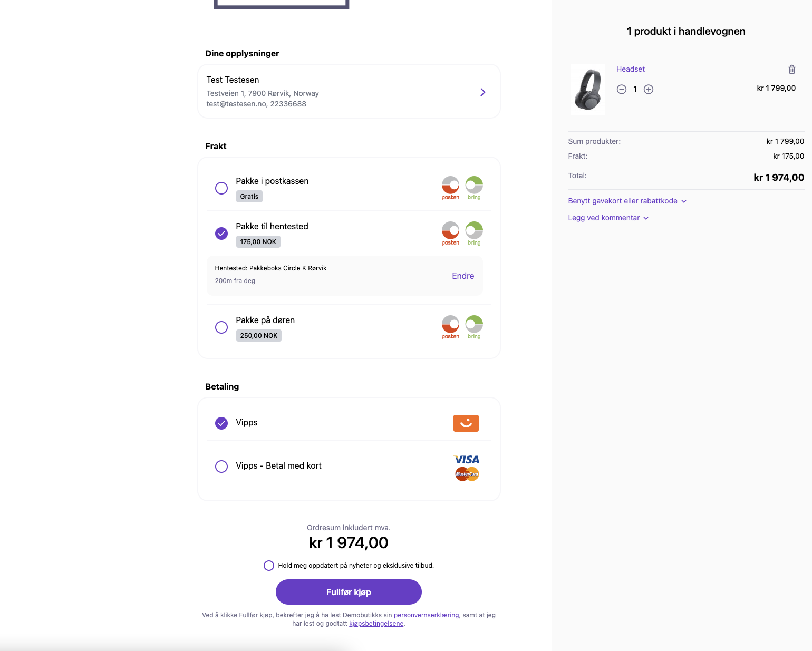Viewport: 812px width, 651px height.
Task: Open the kjøpsbetingelsene link
Action: pos(376,624)
